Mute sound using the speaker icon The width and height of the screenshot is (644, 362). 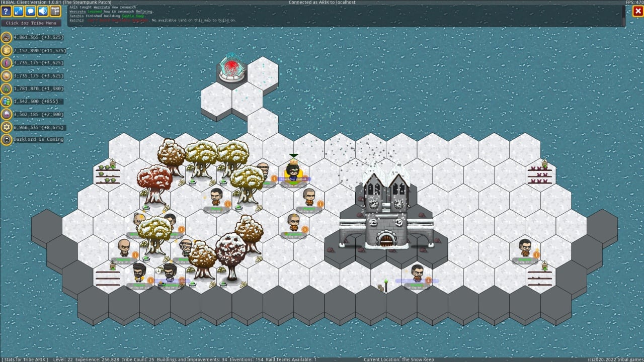tap(43, 11)
